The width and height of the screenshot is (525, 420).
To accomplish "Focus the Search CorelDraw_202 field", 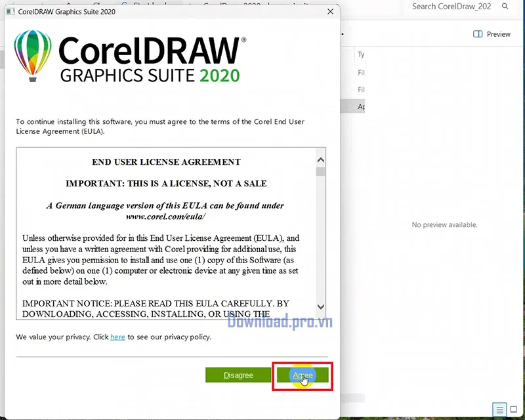I will (x=453, y=7).
